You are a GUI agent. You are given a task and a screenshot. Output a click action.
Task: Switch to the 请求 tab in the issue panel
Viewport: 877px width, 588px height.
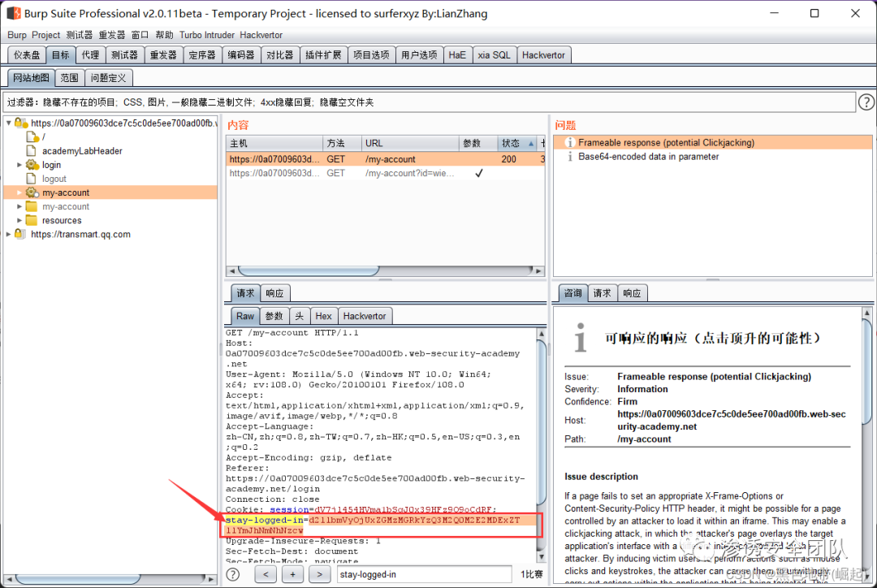click(603, 293)
